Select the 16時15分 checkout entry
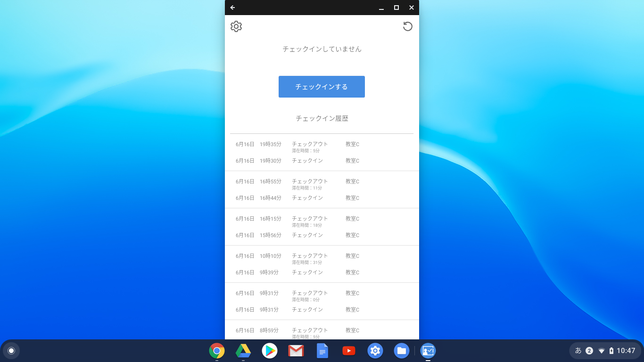This screenshot has height=362, width=644. 322,221
